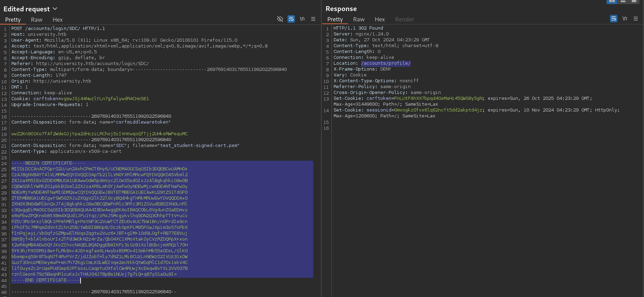Open the response Render tab
This screenshot has width=644, height=297.
click(x=405, y=19)
